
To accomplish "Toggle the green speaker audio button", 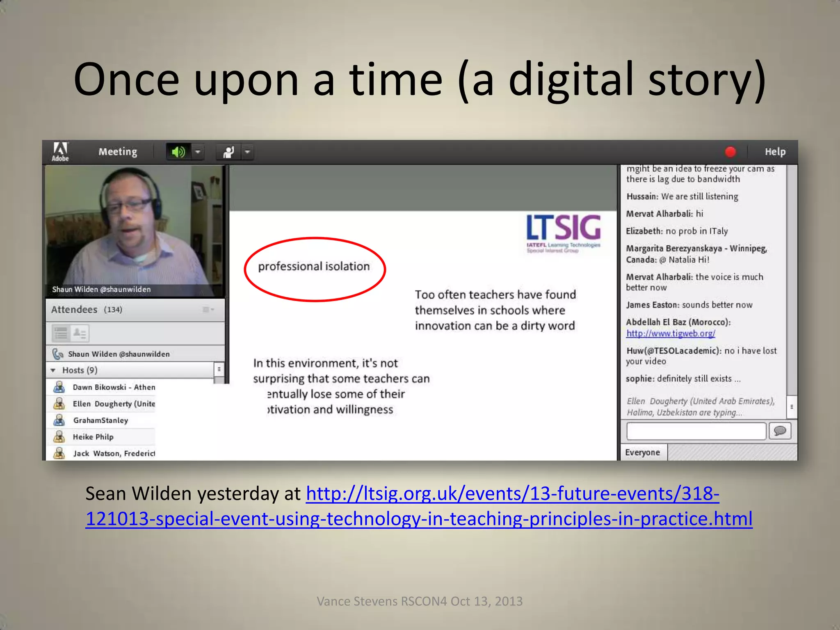I will [178, 152].
